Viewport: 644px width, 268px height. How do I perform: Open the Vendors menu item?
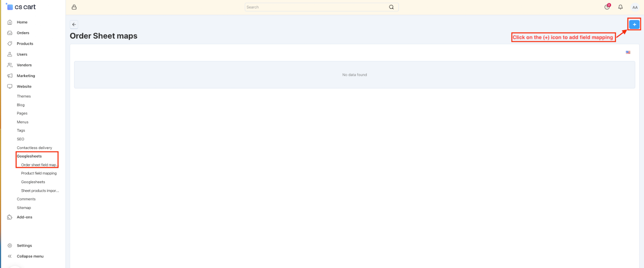tap(24, 65)
